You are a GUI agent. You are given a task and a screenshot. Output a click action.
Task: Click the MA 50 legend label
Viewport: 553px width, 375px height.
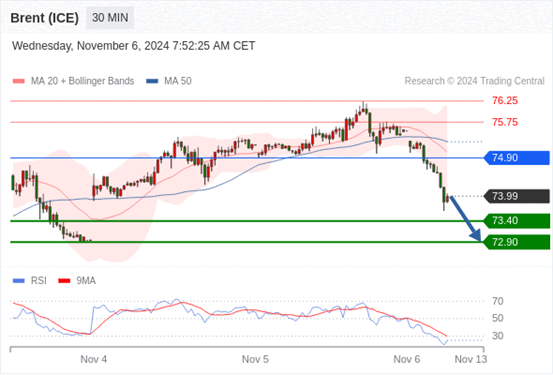pyautogui.click(x=178, y=81)
